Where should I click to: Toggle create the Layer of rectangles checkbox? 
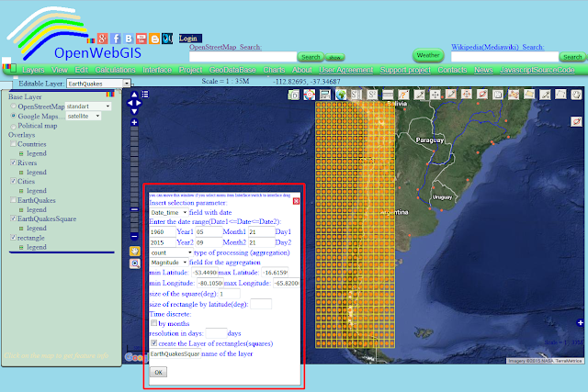pyautogui.click(x=153, y=343)
